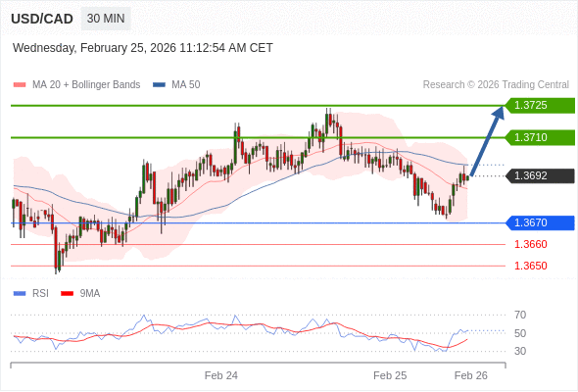This screenshot has height=392, width=578.
Task: Click the Feb 25 date axis label
Action: point(390,375)
